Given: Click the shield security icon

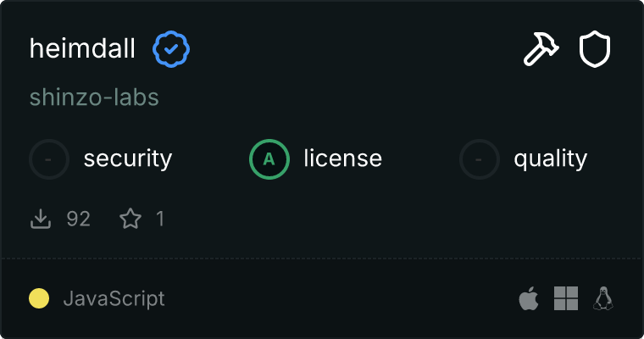Looking at the screenshot, I should 595,49.
